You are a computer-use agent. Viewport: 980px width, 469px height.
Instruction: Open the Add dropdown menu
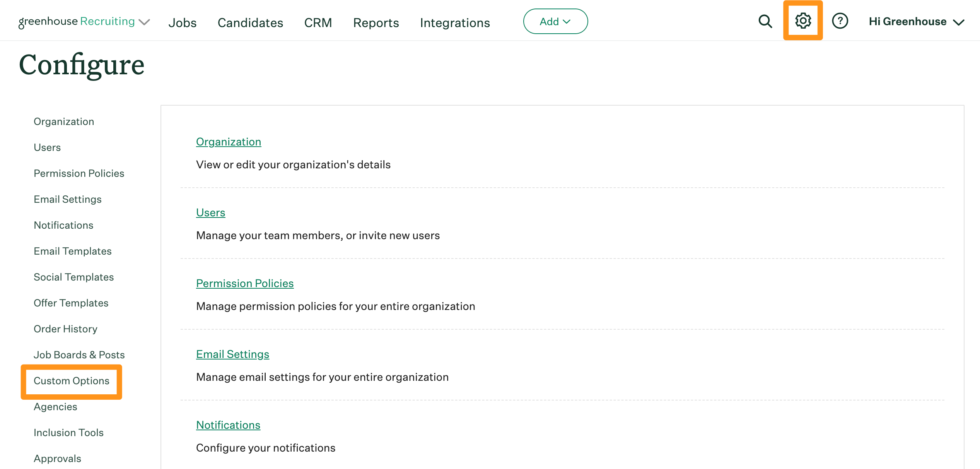point(555,21)
